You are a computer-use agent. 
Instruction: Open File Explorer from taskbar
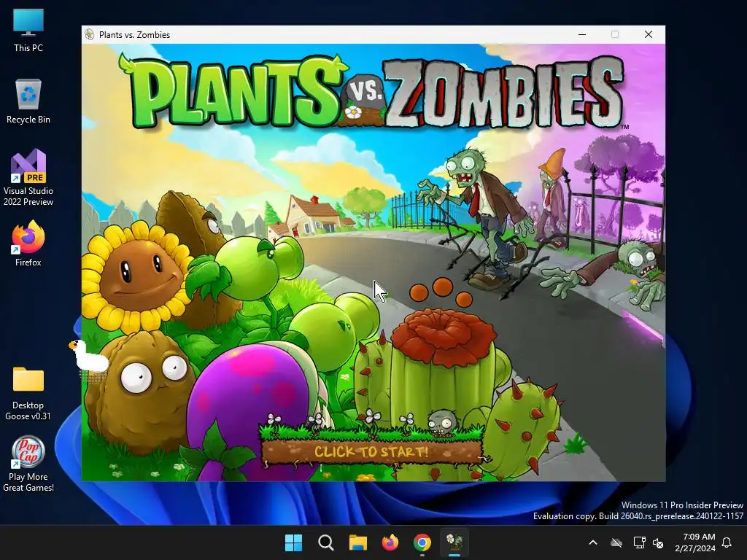(x=357, y=542)
